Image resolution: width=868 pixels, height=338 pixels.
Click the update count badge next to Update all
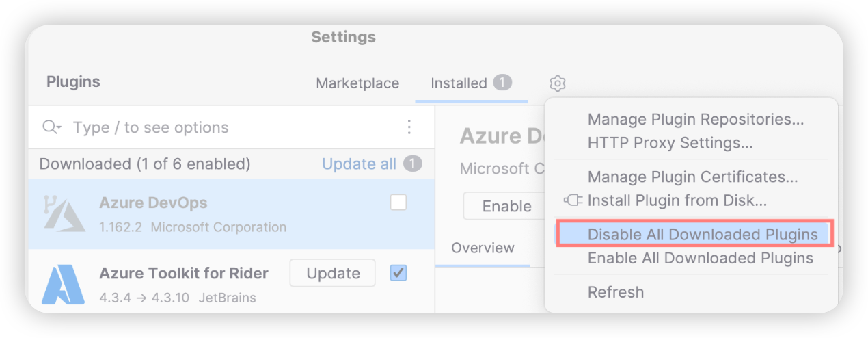[x=412, y=164]
